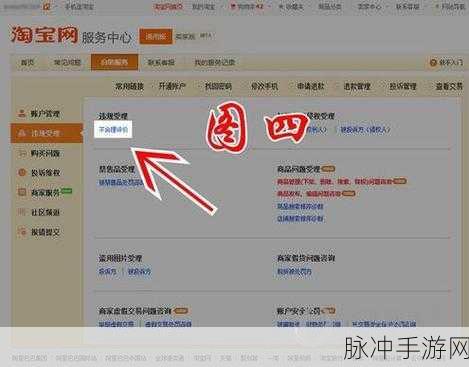Open the 我的服务记录 tab
The height and width of the screenshot is (367, 469).
click(x=215, y=62)
